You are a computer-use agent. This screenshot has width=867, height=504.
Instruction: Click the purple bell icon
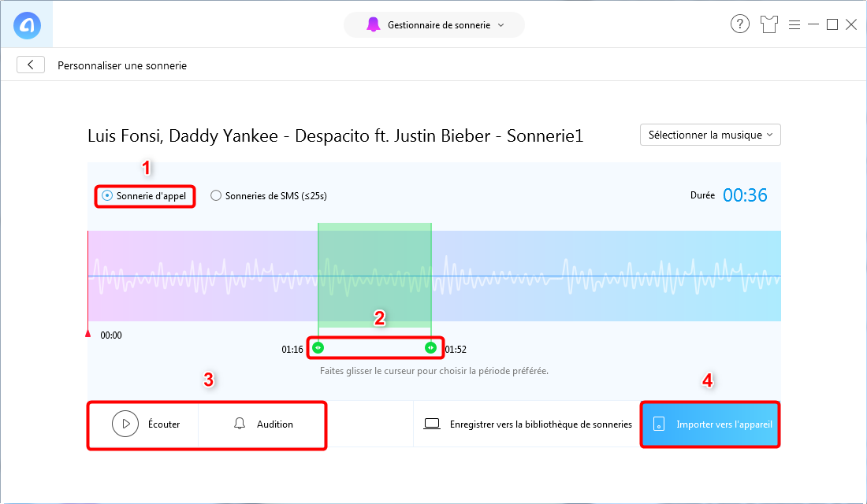374,25
